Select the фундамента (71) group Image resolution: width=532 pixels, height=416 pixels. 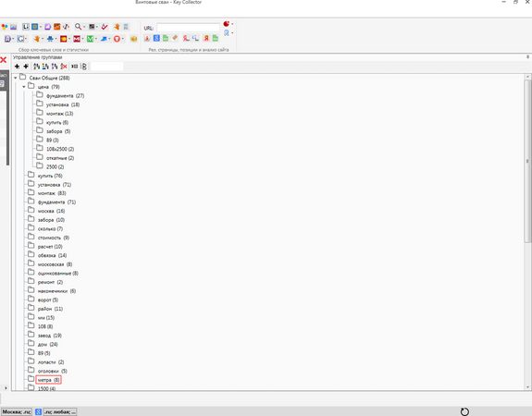coord(56,202)
